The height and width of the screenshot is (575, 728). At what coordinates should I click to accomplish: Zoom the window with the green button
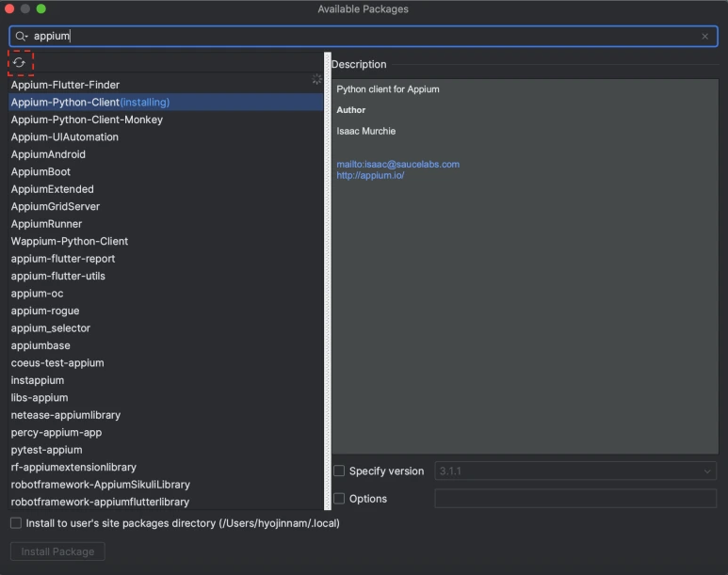(40, 8)
